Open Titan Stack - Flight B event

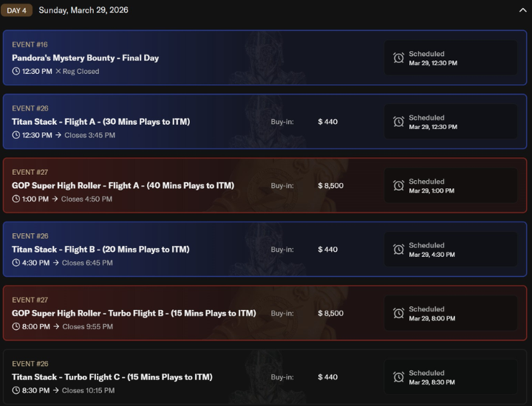[100, 250]
